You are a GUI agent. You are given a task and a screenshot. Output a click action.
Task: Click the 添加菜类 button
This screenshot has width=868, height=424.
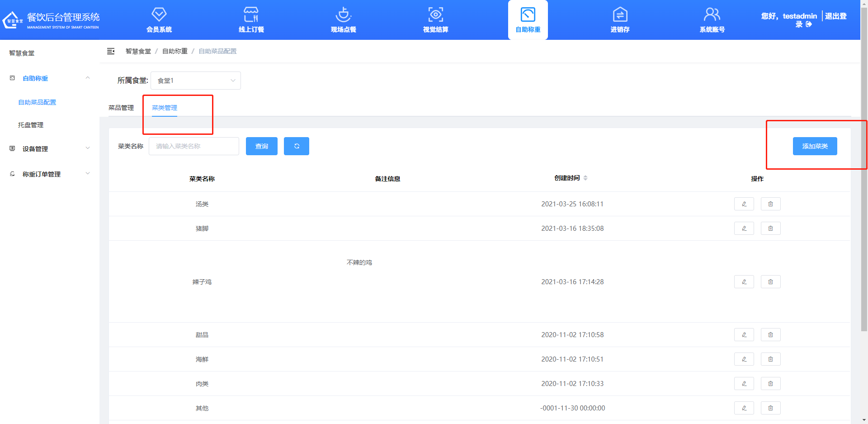pos(815,146)
